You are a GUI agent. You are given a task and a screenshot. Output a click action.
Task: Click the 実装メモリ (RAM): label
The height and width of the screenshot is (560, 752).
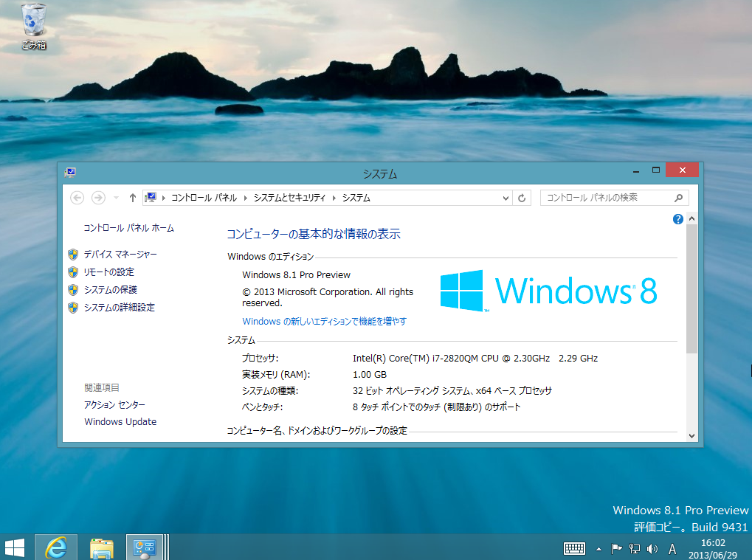276,375
